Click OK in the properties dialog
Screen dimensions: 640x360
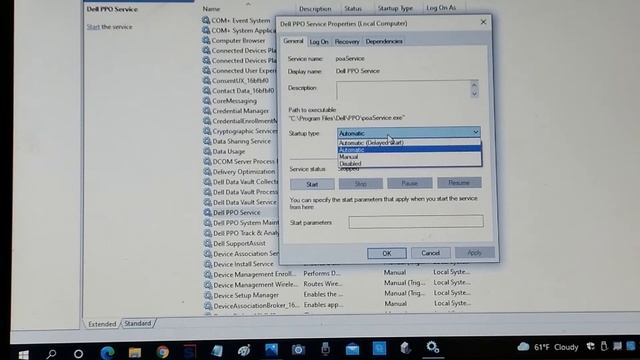click(387, 253)
